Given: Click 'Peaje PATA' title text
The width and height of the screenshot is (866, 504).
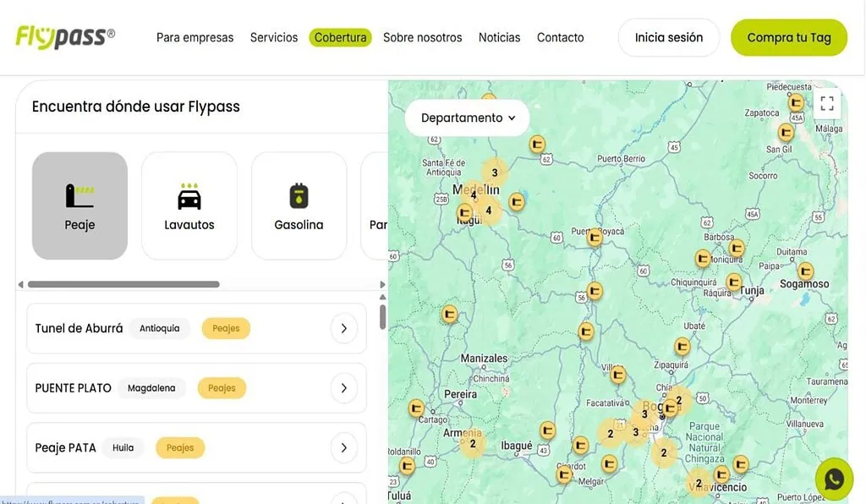Looking at the screenshot, I should point(65,447).
